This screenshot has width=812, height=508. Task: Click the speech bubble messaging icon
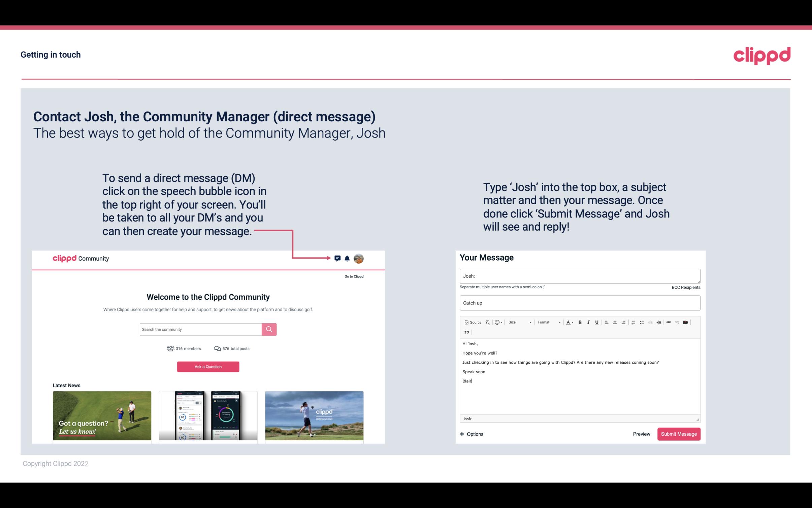pyautogui.click(x=337, y=258)
